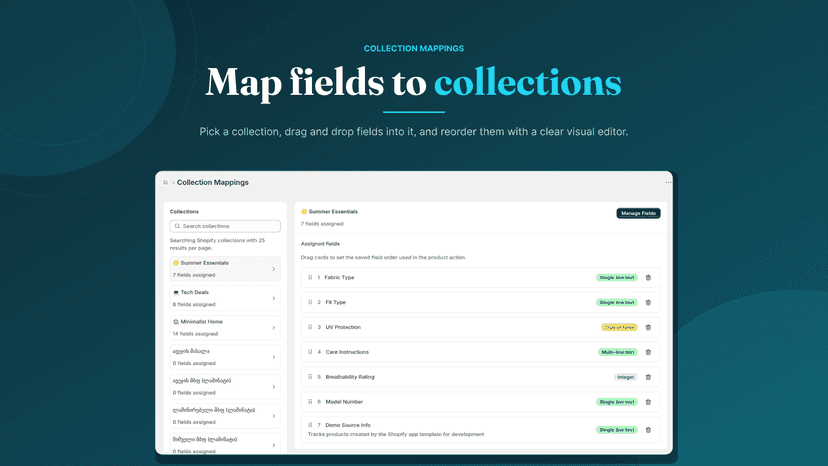Select the UV Protection field label
828x466 pixels.
click(x=343, y=327)
